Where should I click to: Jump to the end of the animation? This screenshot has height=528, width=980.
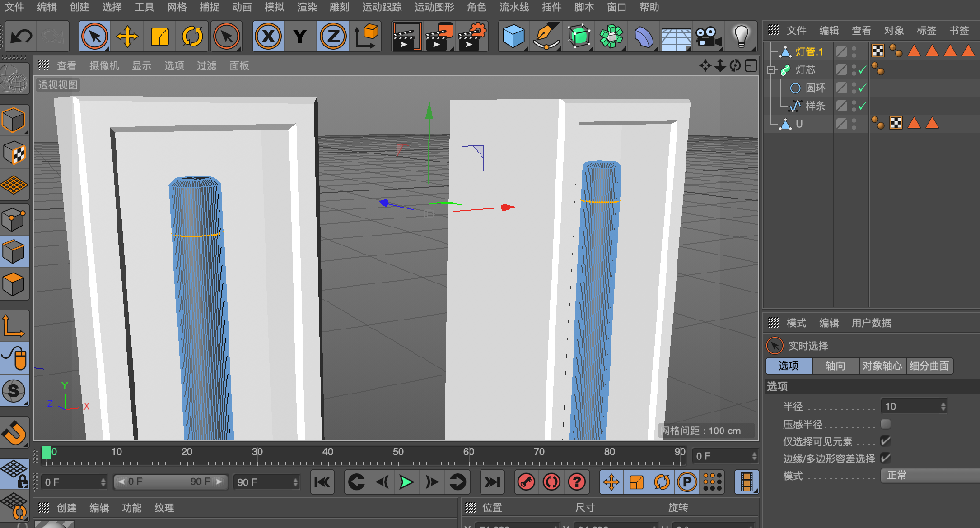492,482
